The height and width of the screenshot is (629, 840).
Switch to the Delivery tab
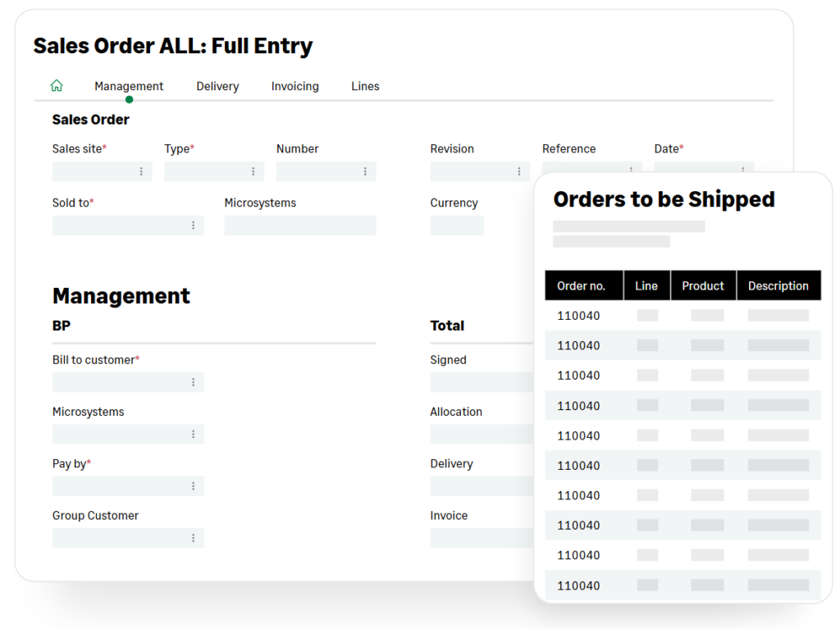click(x=217, y=86)
